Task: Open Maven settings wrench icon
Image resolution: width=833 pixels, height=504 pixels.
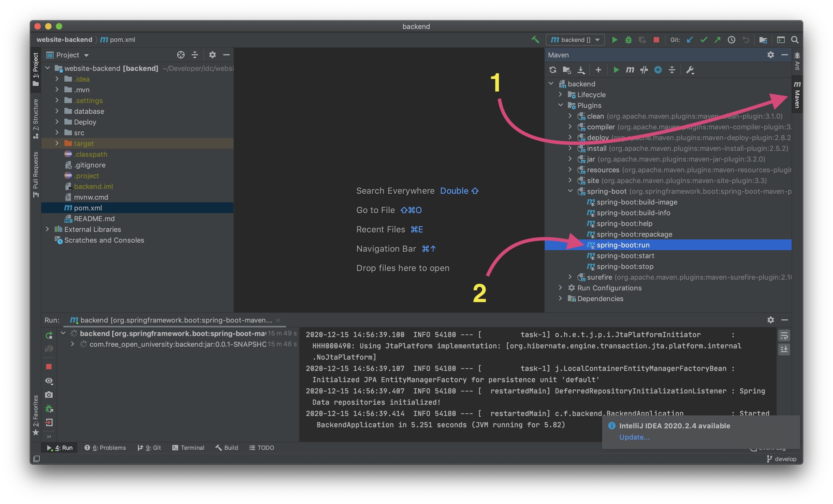Action: coord(689,70)
